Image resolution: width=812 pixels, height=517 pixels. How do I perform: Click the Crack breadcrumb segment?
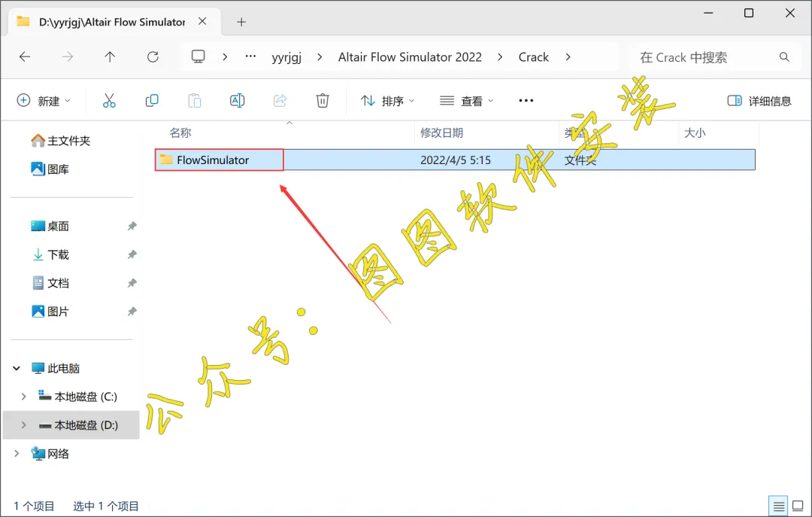(533, 57)
